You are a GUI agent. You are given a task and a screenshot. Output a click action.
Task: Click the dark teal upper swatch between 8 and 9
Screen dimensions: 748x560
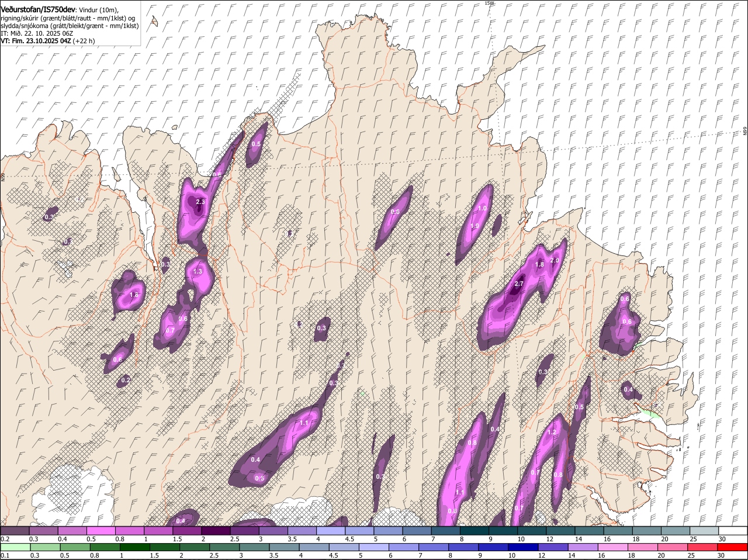pyautogui.click(x=475, y=531)
